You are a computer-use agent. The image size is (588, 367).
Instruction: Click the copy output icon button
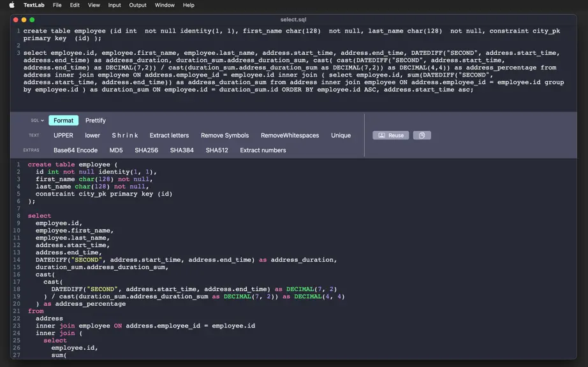[x=422, y=135]
